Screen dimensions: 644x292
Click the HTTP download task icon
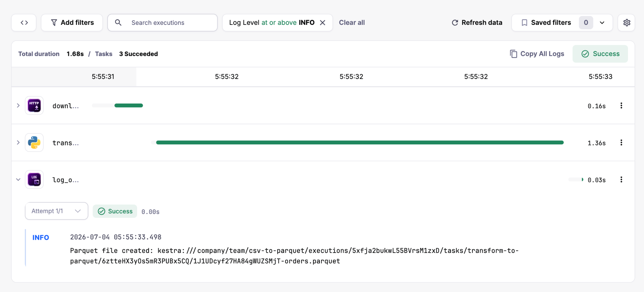[34, 105]
